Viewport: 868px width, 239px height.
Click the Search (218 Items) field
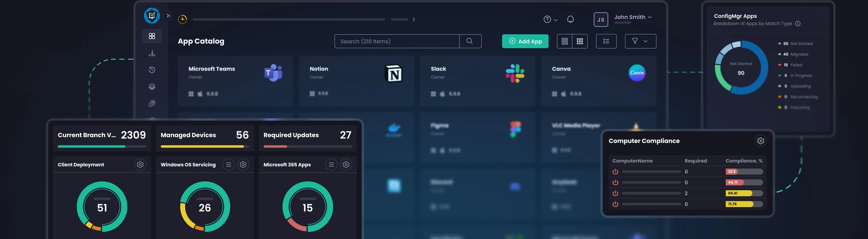[x=397, y=41]
